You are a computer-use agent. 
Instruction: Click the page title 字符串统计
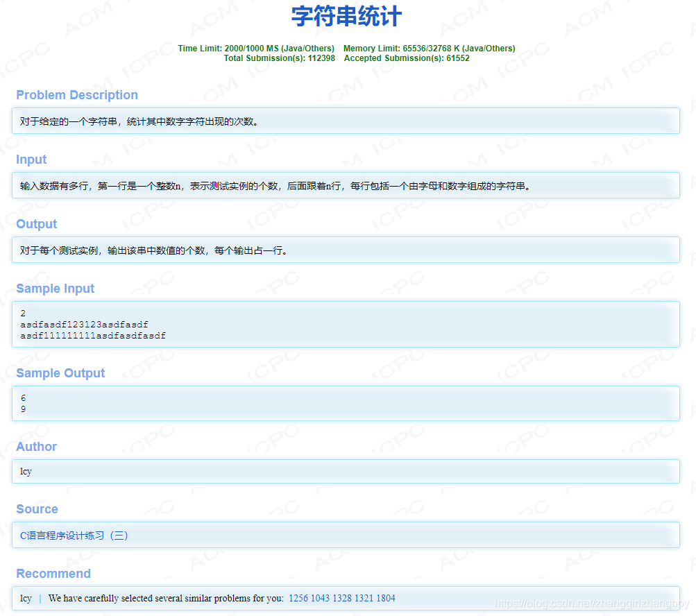click(346, 17)
